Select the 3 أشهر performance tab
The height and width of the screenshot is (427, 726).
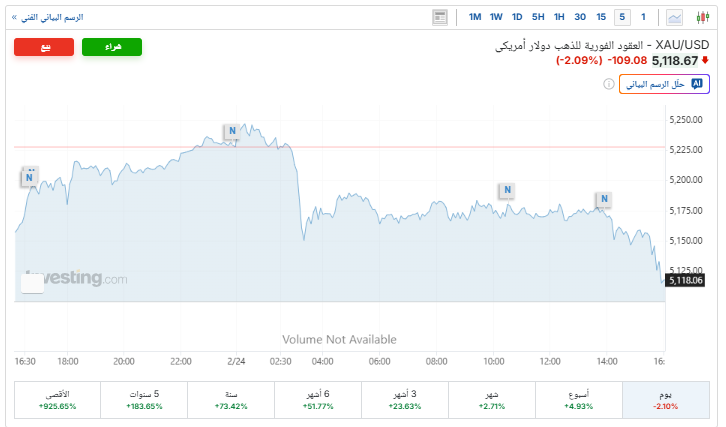click(404, 400)
